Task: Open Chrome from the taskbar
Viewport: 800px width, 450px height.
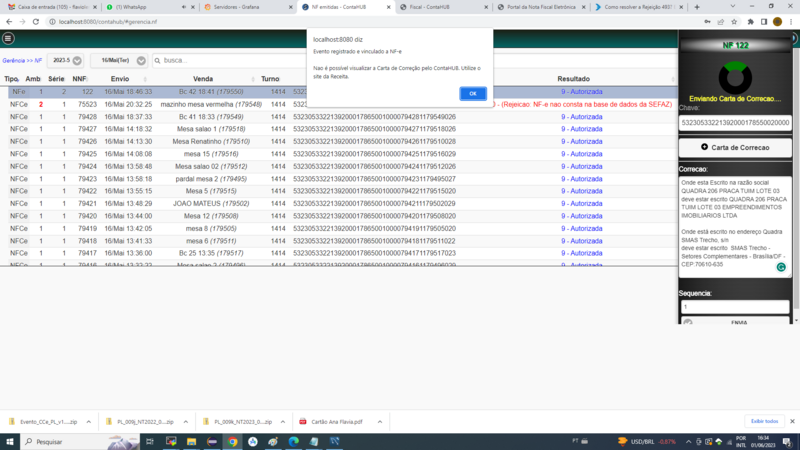Action: pos(232,442)
